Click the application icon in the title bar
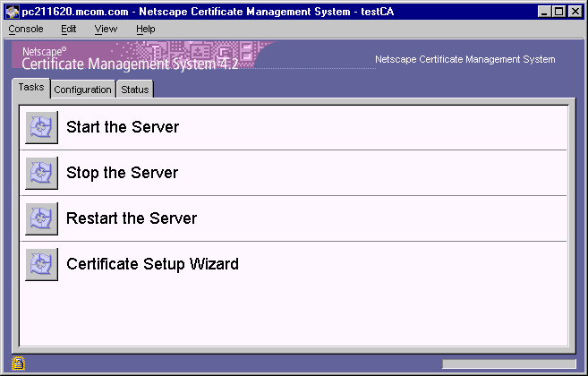 click(x=13, y=12)
